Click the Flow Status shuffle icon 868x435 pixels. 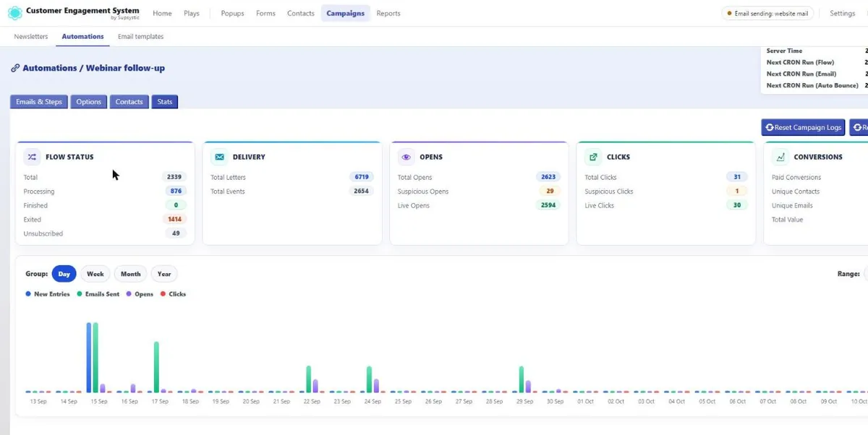point(33,157)
